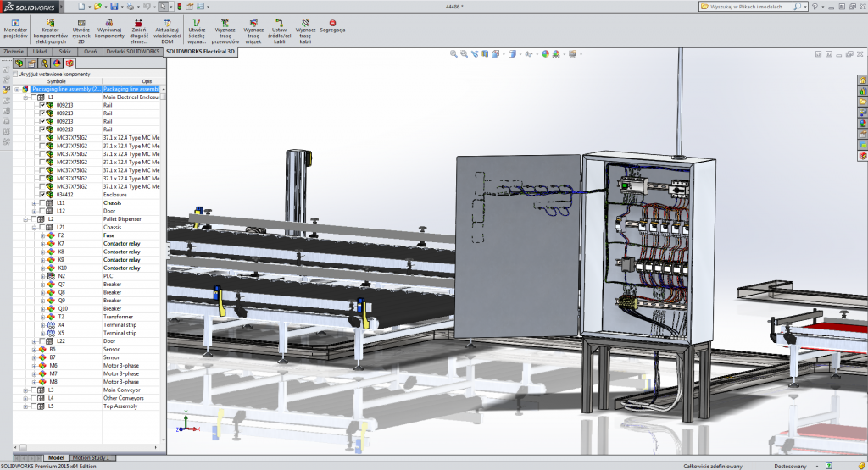Open the Motion Study 1 tab
Viewport: 868px width, 470px height.
[91, 457]
